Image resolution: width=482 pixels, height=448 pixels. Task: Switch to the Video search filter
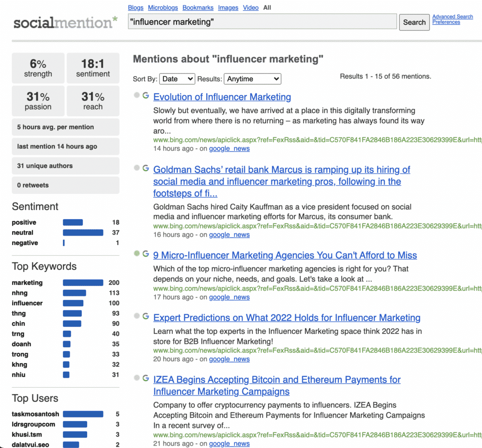coord(250,8)
